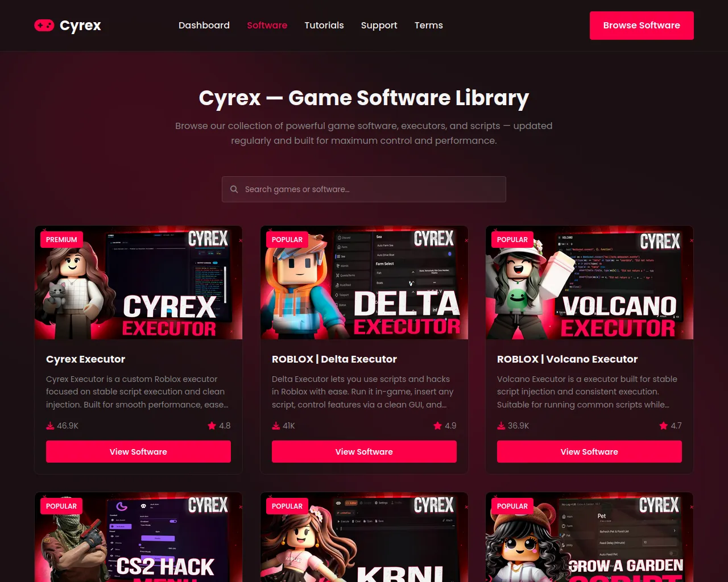Click the PREMIUM badge on Cyrex Executor
Screen dimensions: 728x582
[x=61, y=240]
